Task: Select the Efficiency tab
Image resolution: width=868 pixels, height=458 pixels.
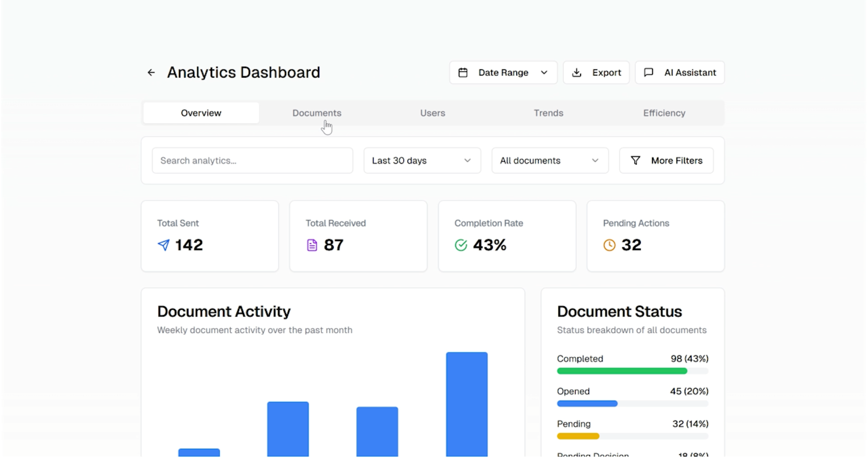Action: (x=664, y=113)
